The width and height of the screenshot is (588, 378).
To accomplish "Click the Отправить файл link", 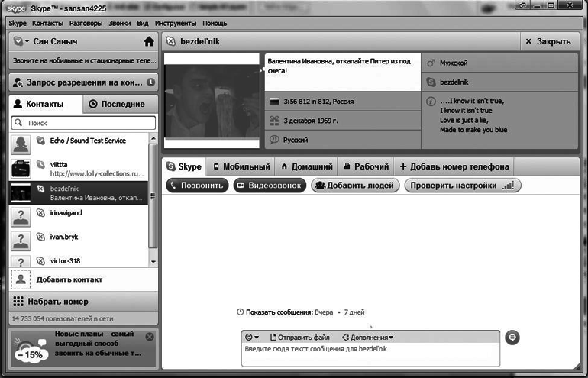I will pos(299,337).
